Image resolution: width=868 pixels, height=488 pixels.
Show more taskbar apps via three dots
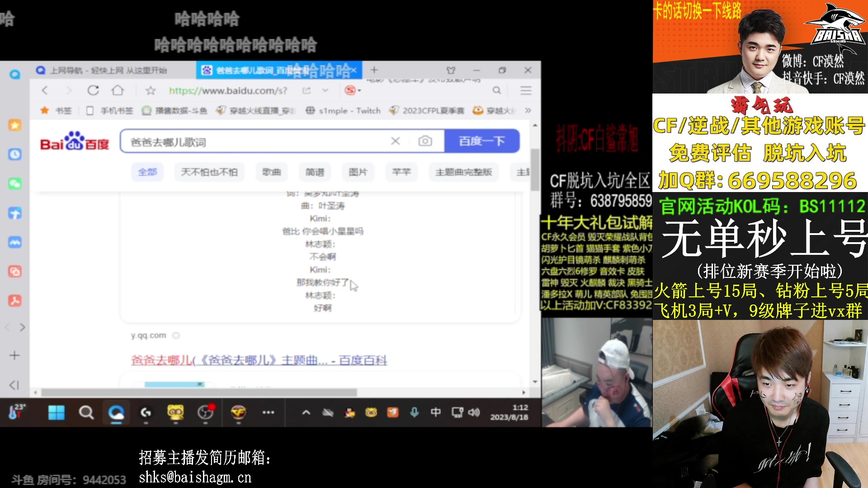click(269, 413)
